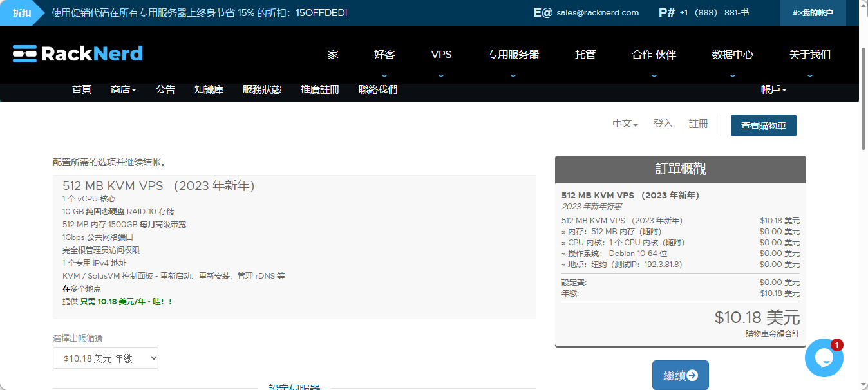Open the billing cycle select box
This screenshot has height=390, width=868.
[106, 358]
